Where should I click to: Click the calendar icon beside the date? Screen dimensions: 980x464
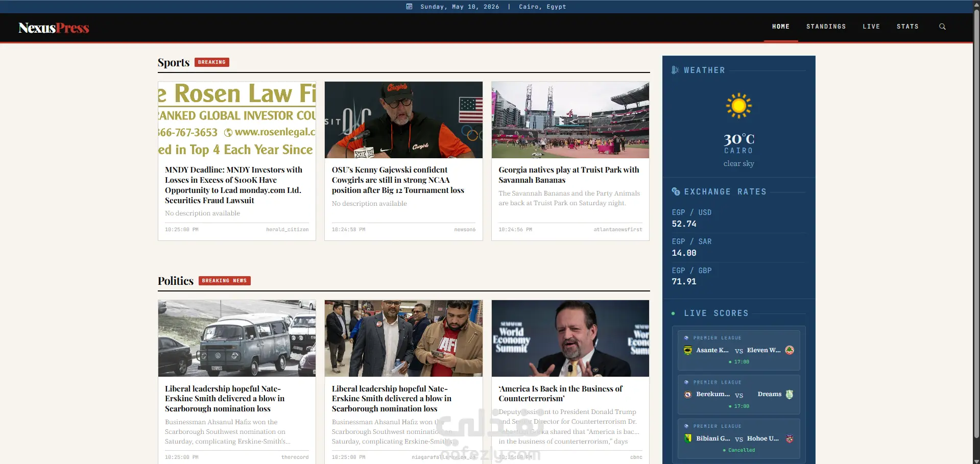coord(409,7)
